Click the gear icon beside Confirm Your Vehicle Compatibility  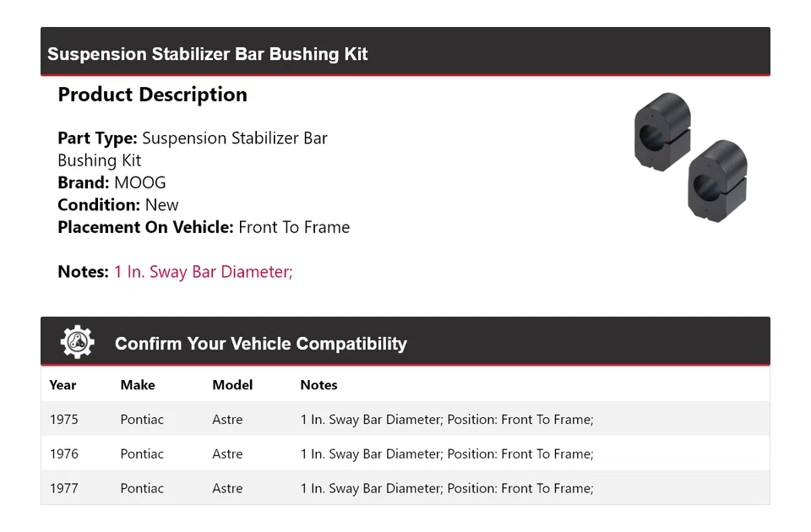(x=78, y=342)
